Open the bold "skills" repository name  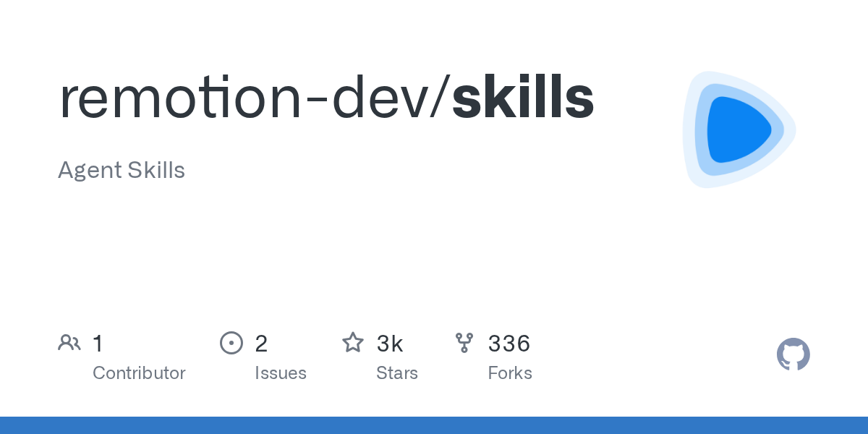point(522,98)
